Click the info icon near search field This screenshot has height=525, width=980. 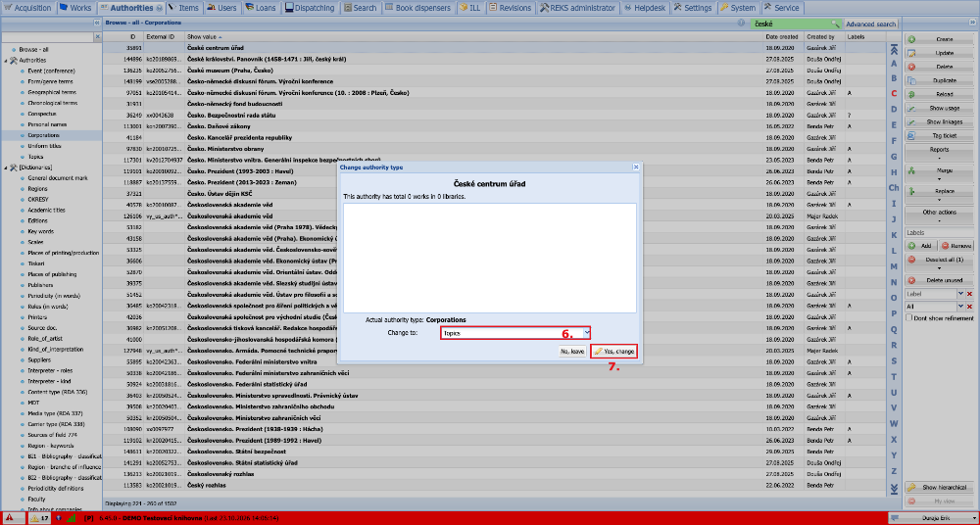pos(741,24)
